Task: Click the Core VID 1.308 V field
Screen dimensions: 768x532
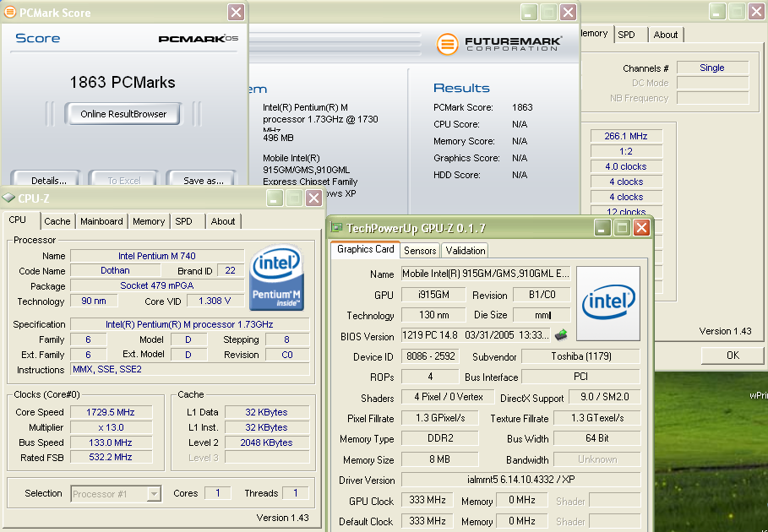Action: (x=215, y=301)
